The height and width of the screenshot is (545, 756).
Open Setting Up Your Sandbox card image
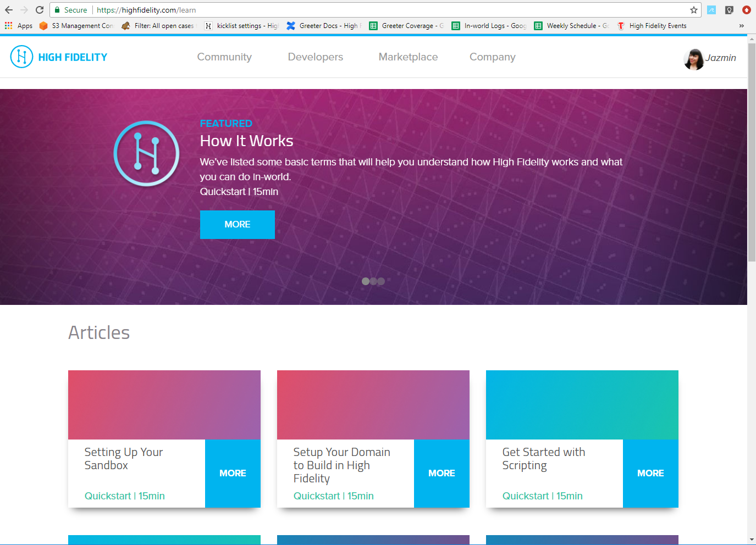pos(164,405)
